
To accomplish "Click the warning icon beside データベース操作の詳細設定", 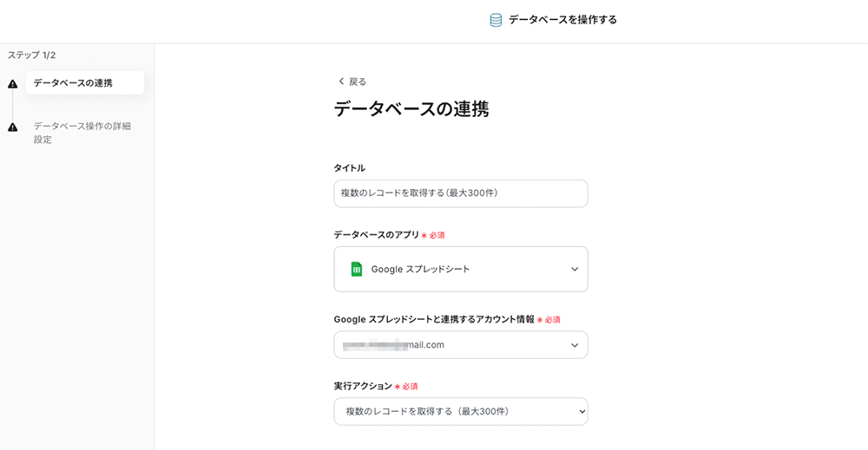I will click(x=12, y=127).
